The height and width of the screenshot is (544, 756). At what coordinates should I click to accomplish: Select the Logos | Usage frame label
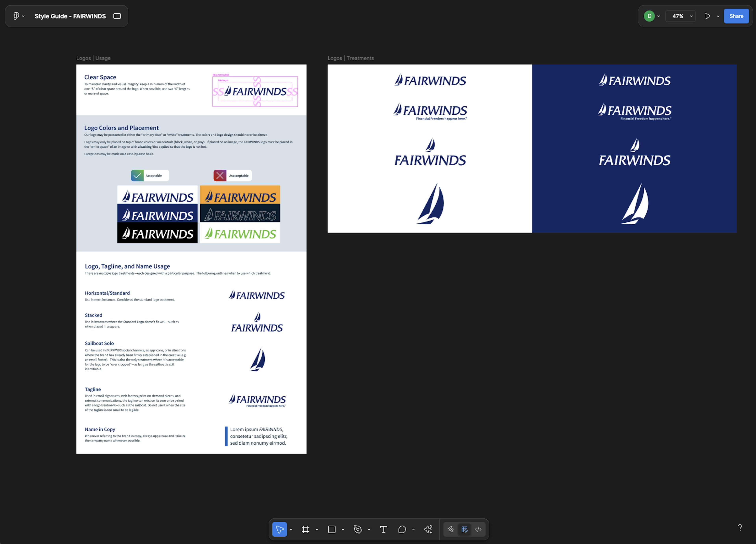click(93, 58)
